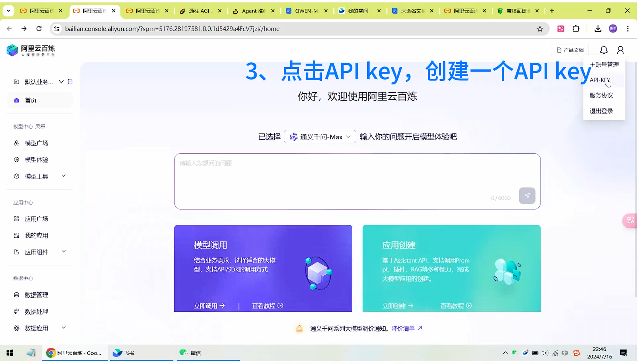Open the 通义千问-Max model dropdown
This screenshot has height=364, width=639.
pyautogui.click(x=321, y=137)
